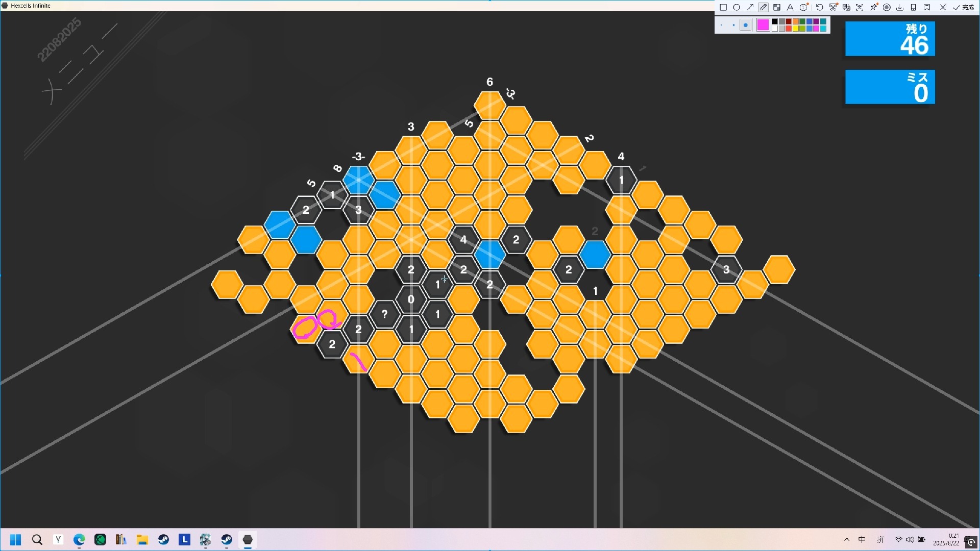Expand hidden system tray icons chevron

click(x=847, y=540)
